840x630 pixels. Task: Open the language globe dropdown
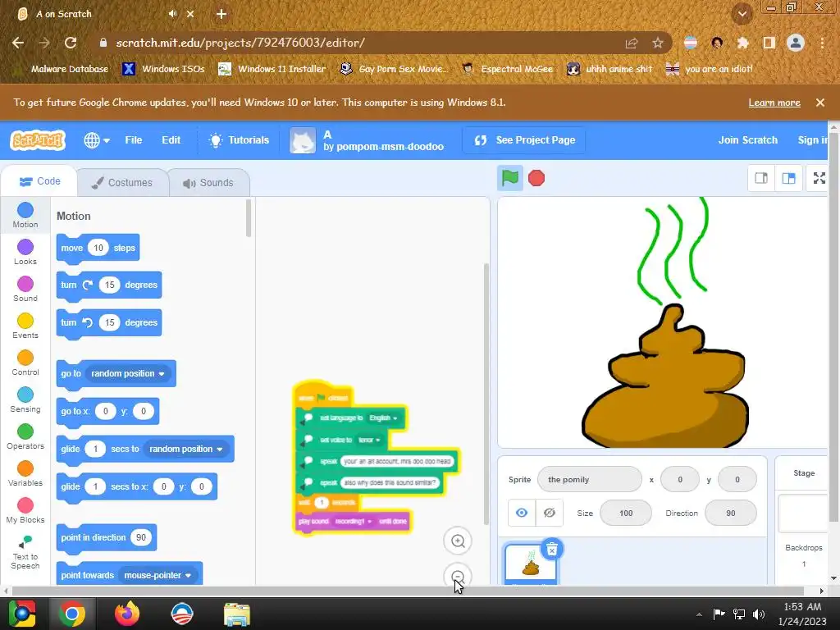tap(97, 140)
